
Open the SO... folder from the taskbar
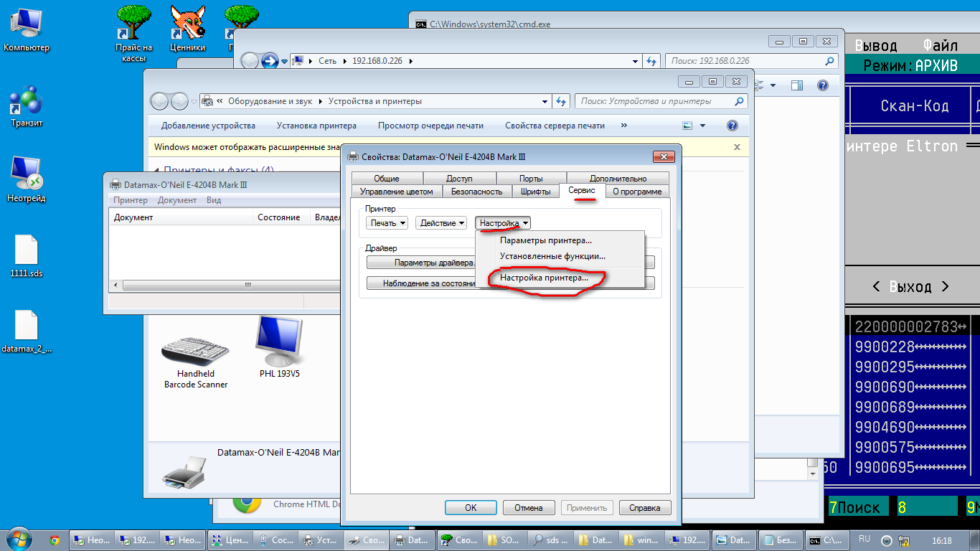505,540
